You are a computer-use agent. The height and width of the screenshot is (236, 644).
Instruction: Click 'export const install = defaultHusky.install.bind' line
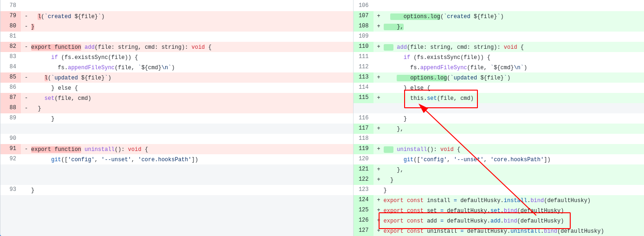[x=487, y=201]
